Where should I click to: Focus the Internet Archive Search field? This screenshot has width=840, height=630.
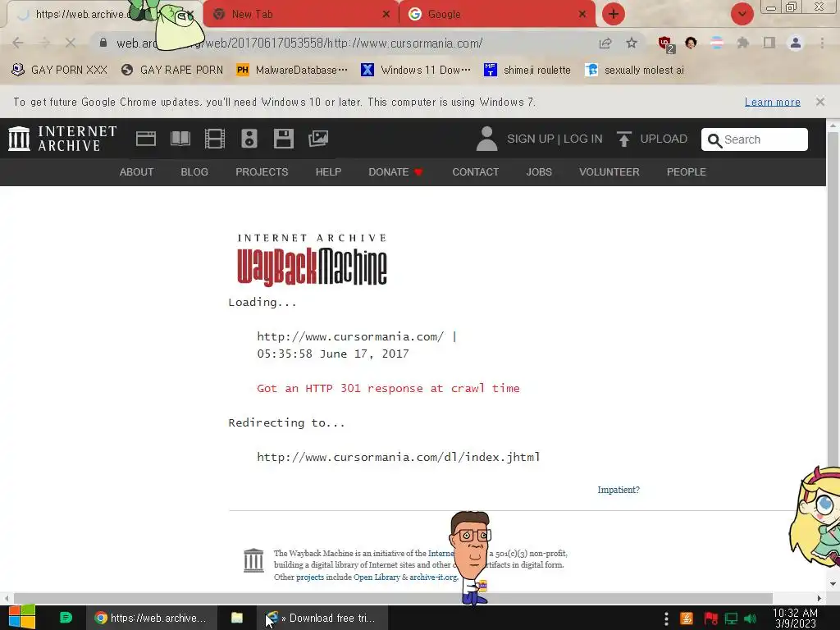tap(755, 139)
